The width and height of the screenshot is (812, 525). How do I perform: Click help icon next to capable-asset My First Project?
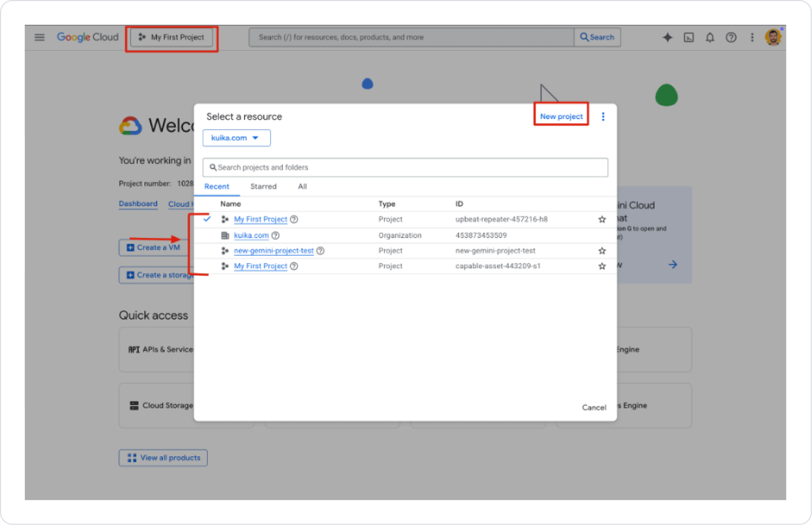point(294,266)
